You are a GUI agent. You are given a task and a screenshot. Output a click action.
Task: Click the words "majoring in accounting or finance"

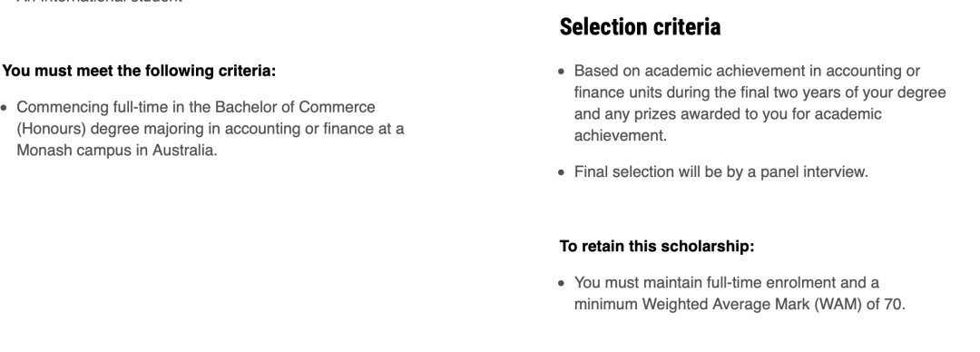point(262,129)
